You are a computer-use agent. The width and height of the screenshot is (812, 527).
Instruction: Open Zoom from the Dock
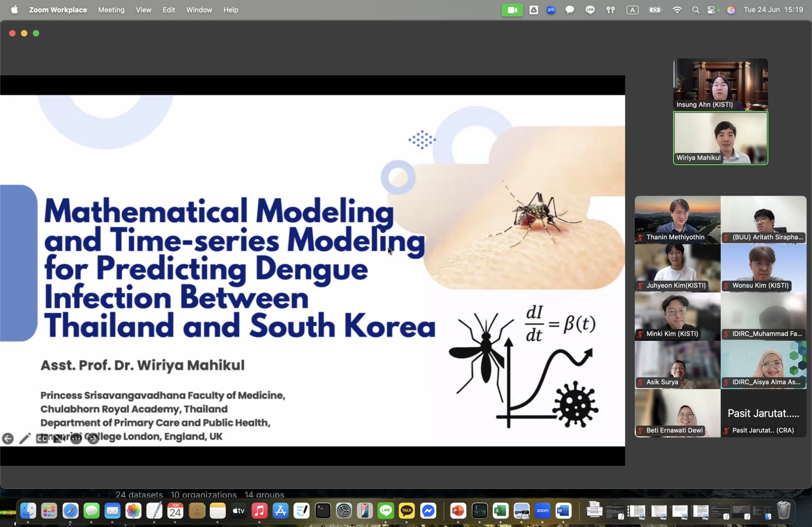pyautogui.click(x=542, y=511)
